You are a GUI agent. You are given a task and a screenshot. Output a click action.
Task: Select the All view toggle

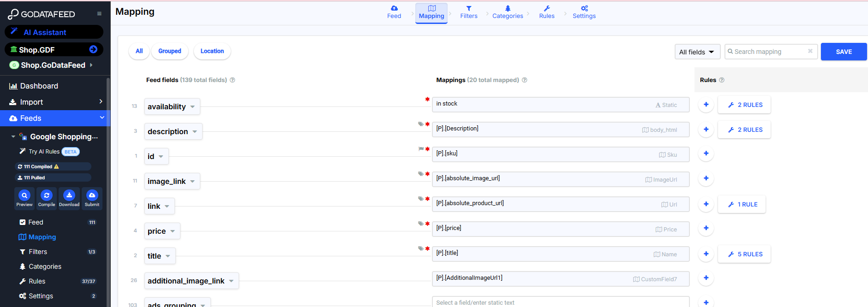tap(139, 51)
